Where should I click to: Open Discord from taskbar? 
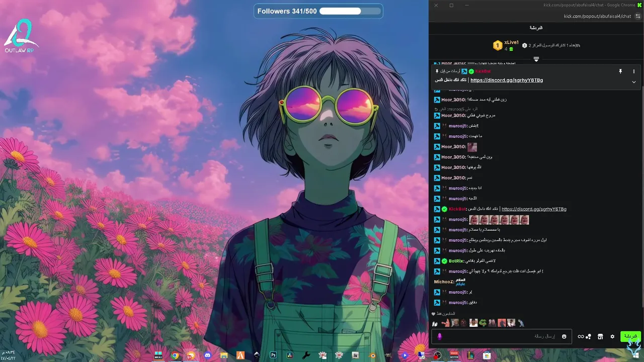click(207, 355)
